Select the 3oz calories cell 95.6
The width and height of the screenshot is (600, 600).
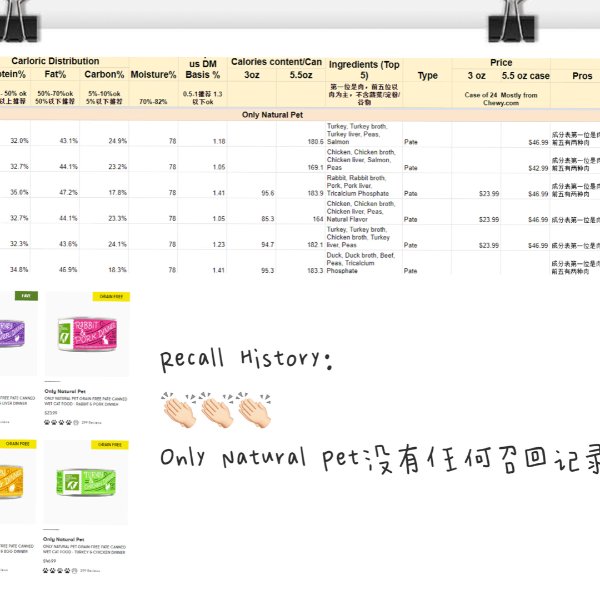[x=252, y=186]
